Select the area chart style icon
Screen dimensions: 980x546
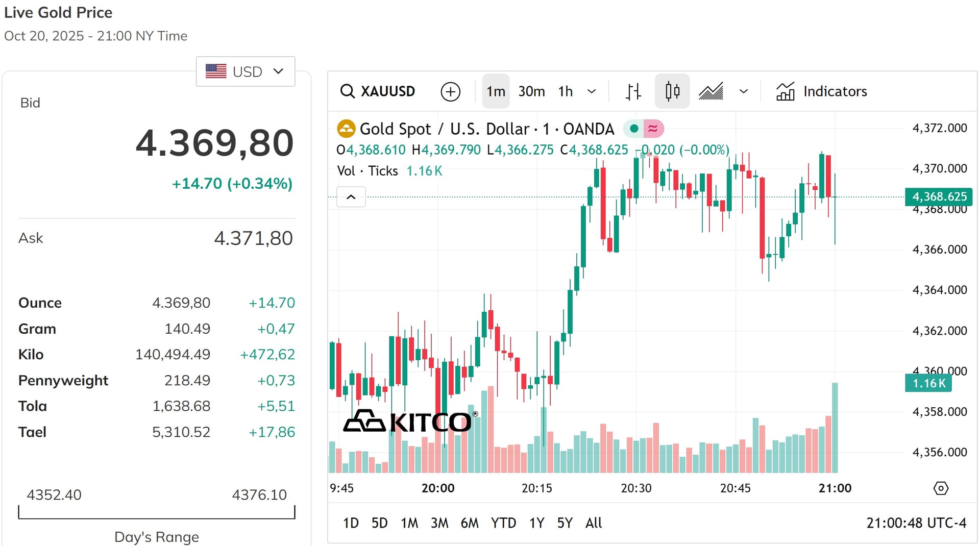[x=711, y=91]
